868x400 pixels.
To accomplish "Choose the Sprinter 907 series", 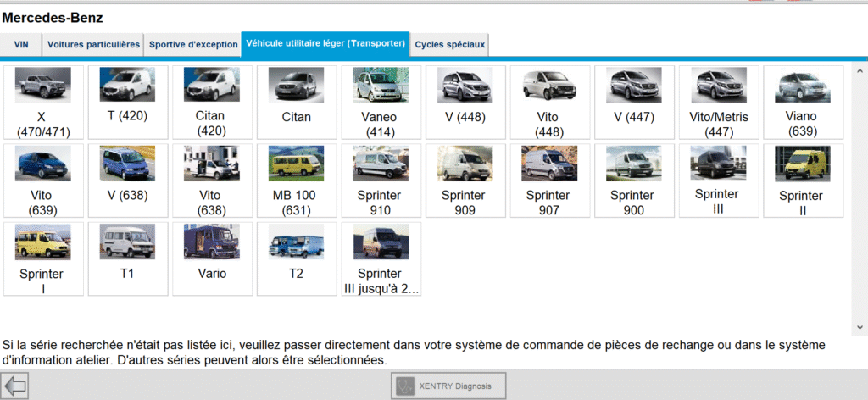I will click(548, 181).
